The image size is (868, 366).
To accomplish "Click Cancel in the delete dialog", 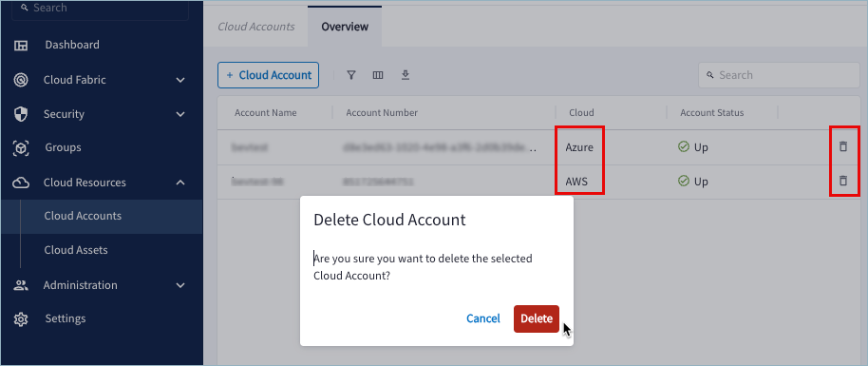I will (x=482, y=318).
